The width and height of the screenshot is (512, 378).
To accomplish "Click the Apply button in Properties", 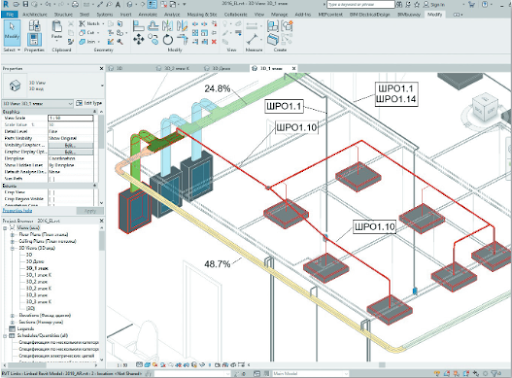I will [x=90, y=211].
